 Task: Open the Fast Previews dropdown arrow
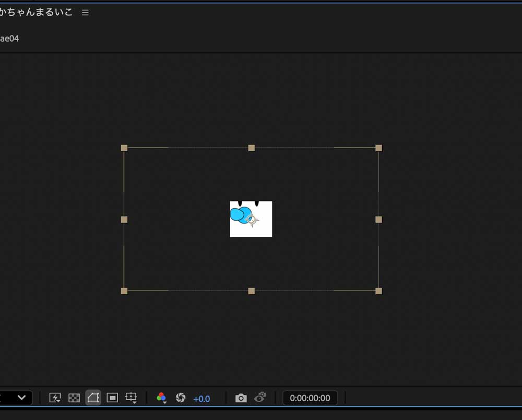(58, 401)
